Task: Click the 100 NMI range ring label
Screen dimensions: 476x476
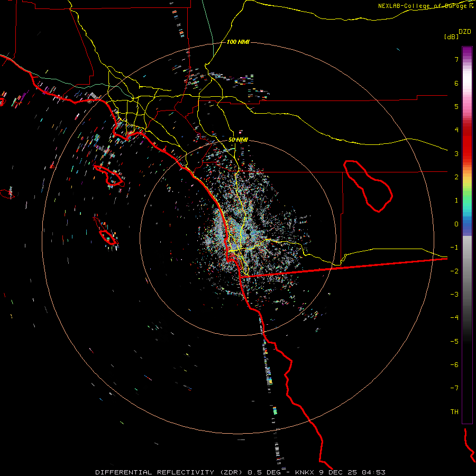Action: pos(238,42)
